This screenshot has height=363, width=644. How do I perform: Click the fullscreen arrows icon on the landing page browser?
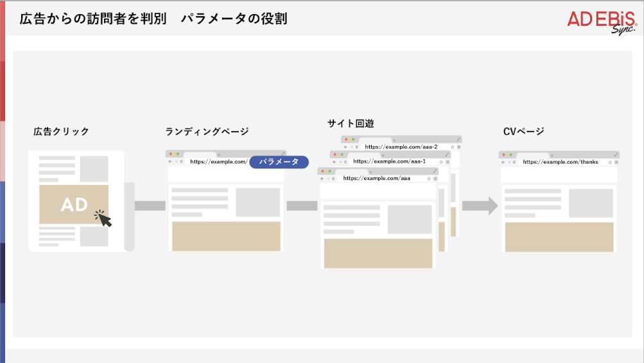click(283, 154)
